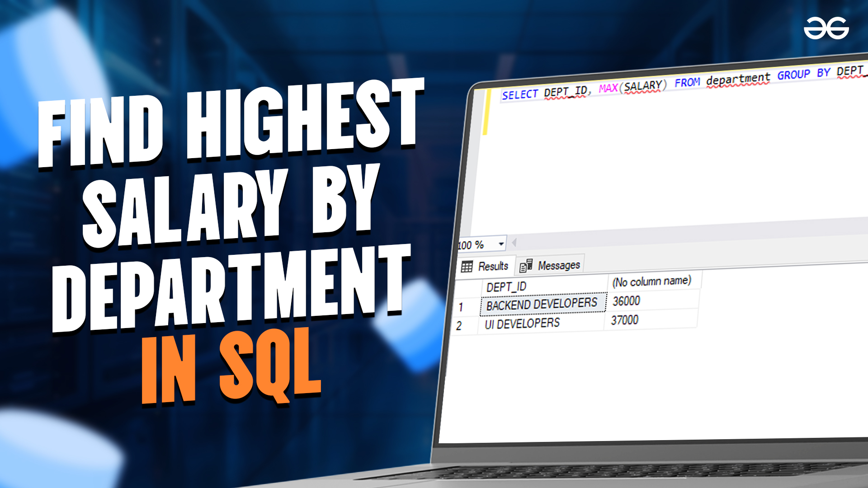Screen dimensions: 868x488
Task: Click the 37000 salary cell
Action: (625, 320)
